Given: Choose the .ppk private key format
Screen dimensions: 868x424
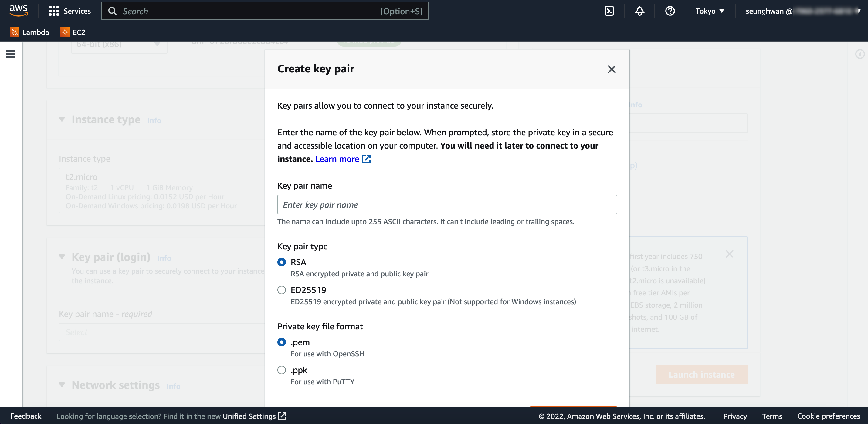Looking at the screenshot, I should point(282,370).
